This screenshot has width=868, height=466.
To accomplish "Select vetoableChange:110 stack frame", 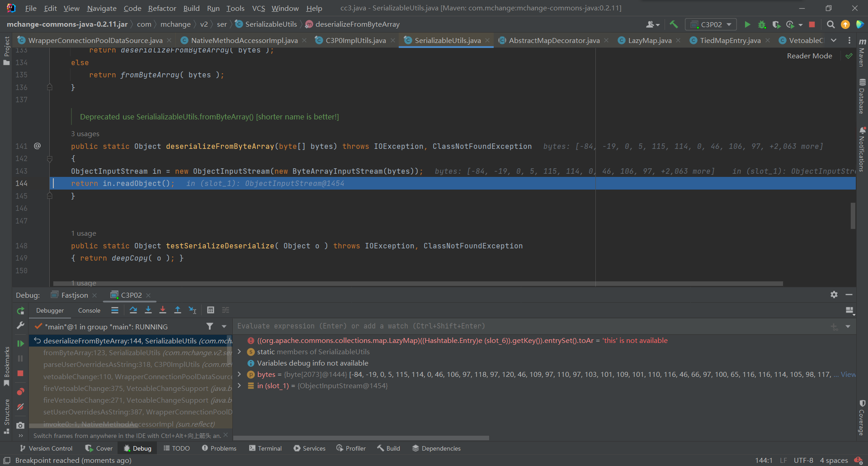I will (131, 376).
